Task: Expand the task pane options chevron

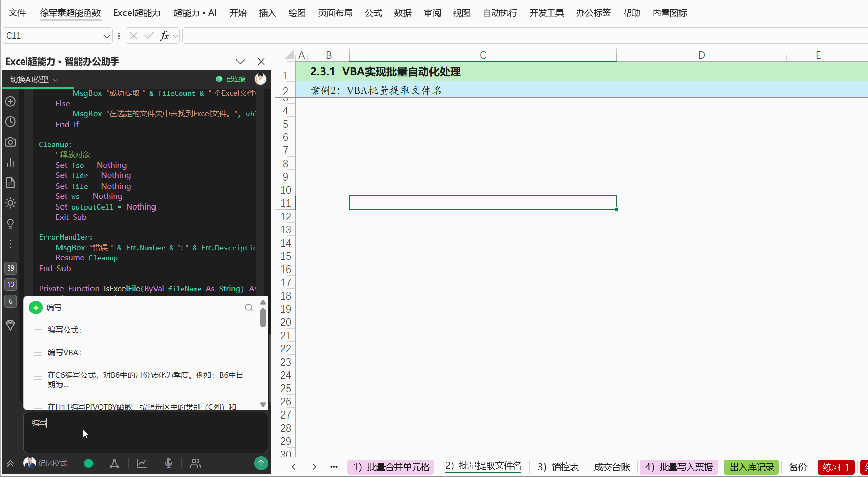Action: click(x=240, y=62)
